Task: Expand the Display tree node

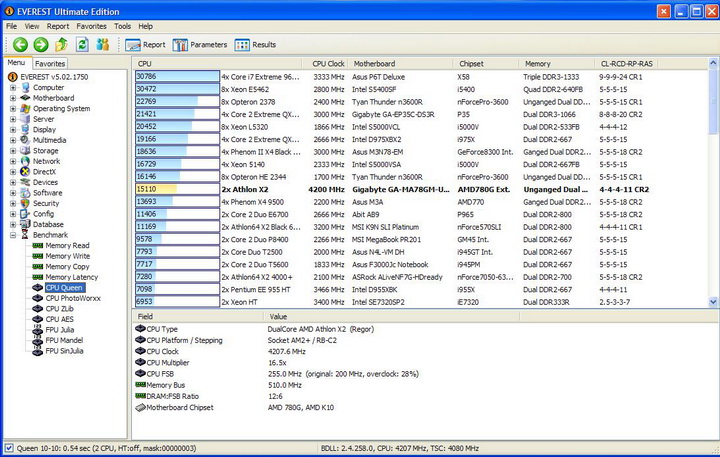Action: pos(13,130)
